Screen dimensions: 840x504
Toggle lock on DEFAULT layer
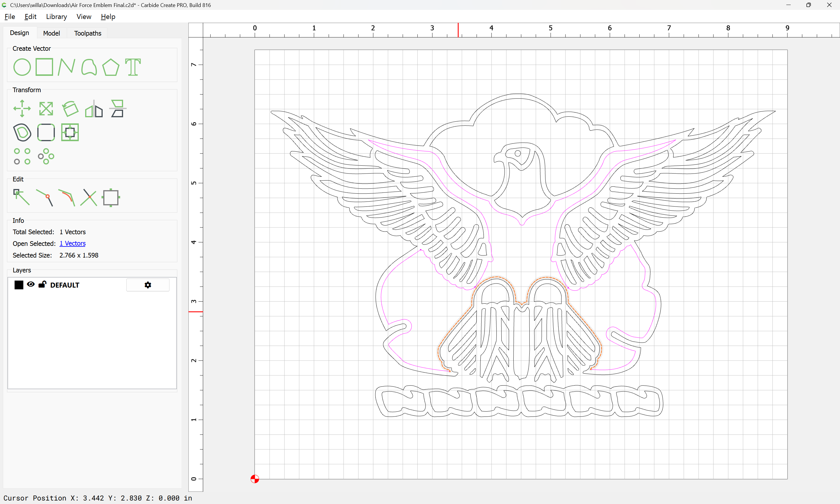point(42,284)
